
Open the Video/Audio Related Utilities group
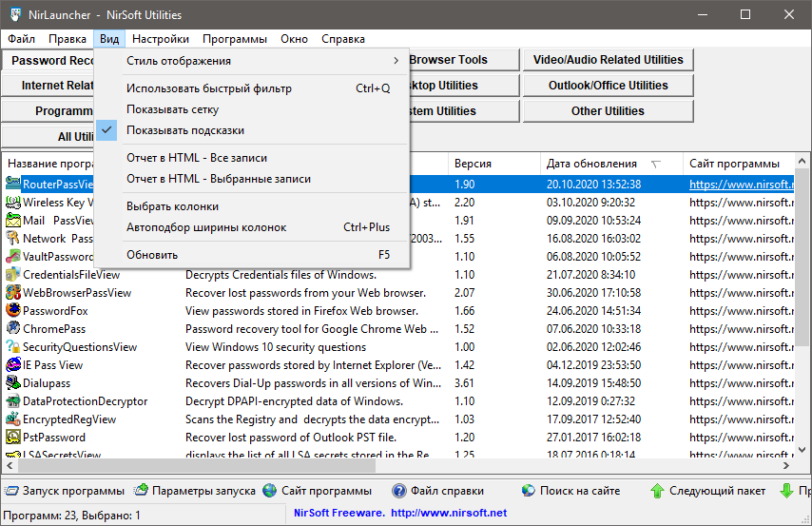tap(608, 59)
